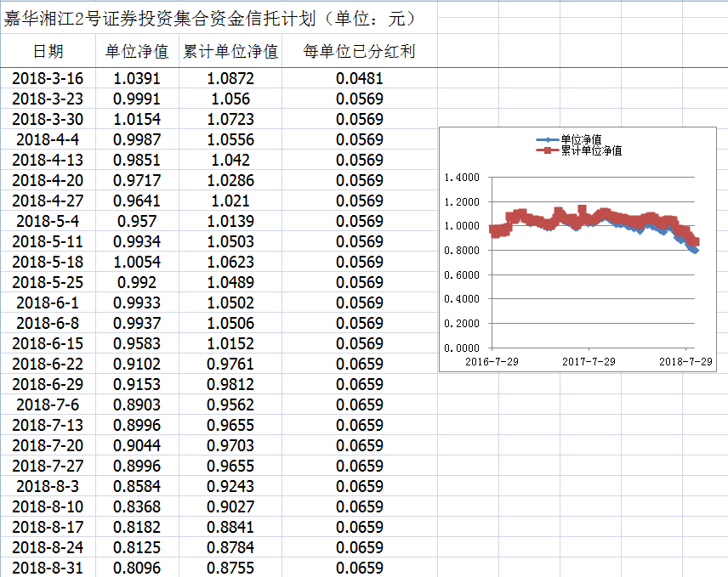Screen dimensions: 728x577
Task: Select net value cell 0.9717
Action: coord(137,180)
